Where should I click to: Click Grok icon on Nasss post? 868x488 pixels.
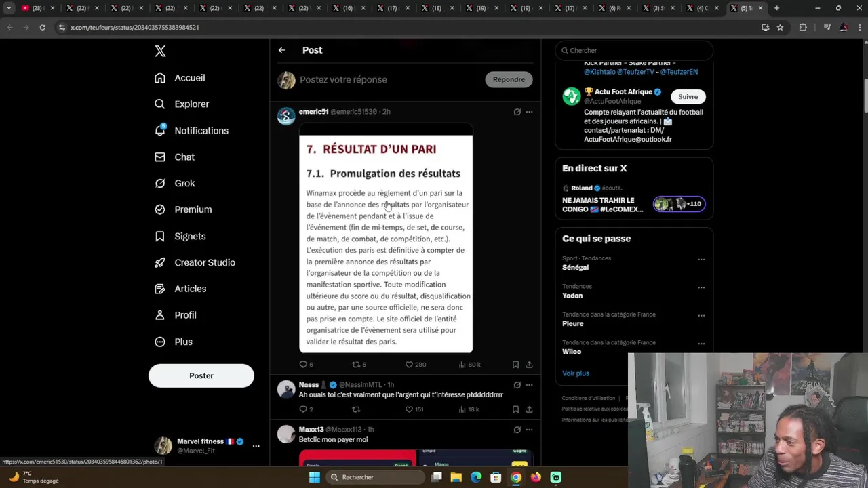point(517,385)
